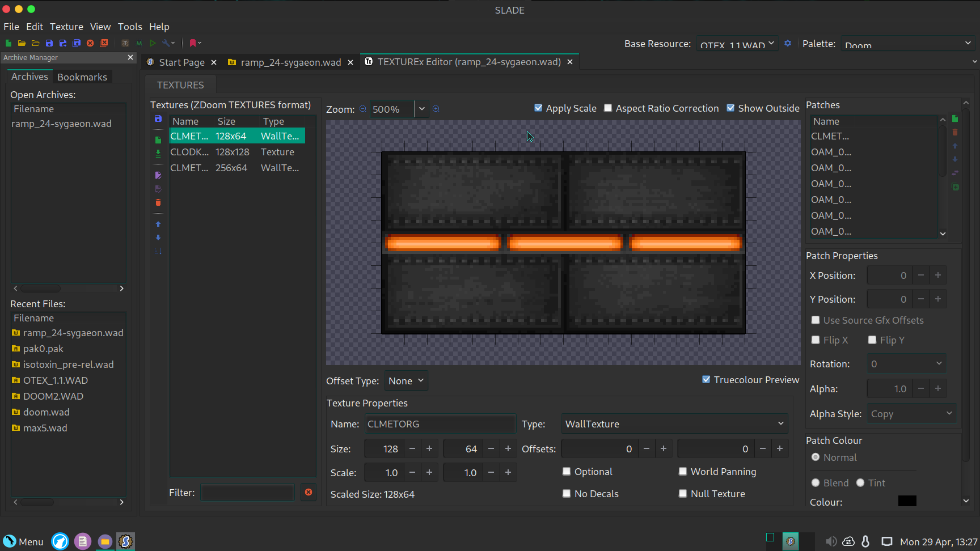Open the Alpha Style Copy dropdown
This screenshot has height=551, width=980.
coord(911,413)
